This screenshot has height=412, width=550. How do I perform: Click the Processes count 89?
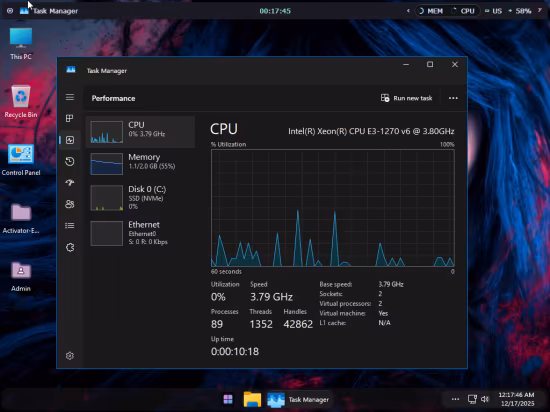pos(217,324)
